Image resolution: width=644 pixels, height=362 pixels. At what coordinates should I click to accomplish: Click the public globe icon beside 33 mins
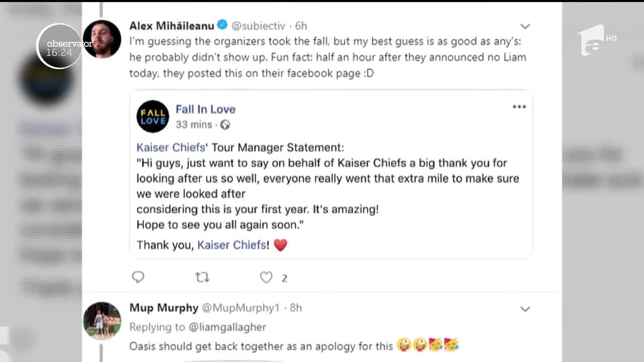coord(225,125)
